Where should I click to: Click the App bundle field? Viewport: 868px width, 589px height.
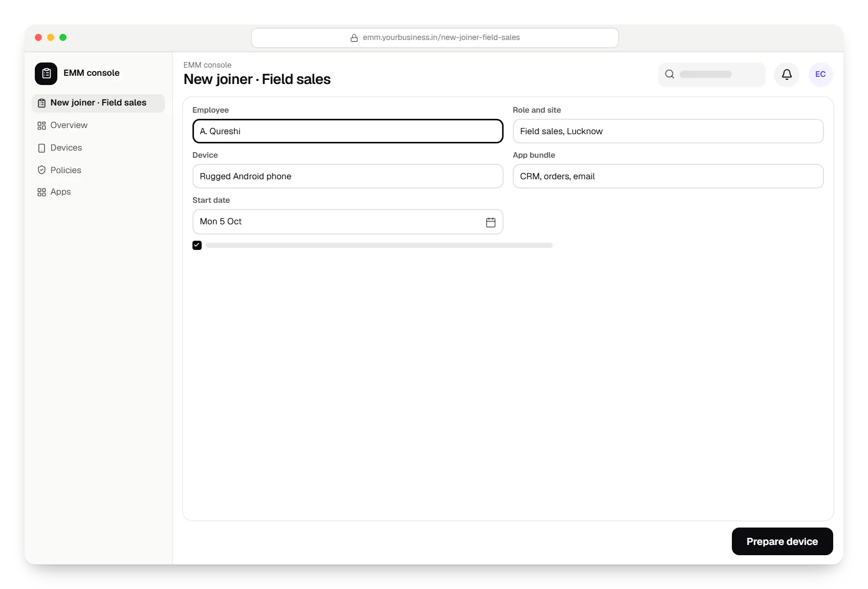point(668,176)
